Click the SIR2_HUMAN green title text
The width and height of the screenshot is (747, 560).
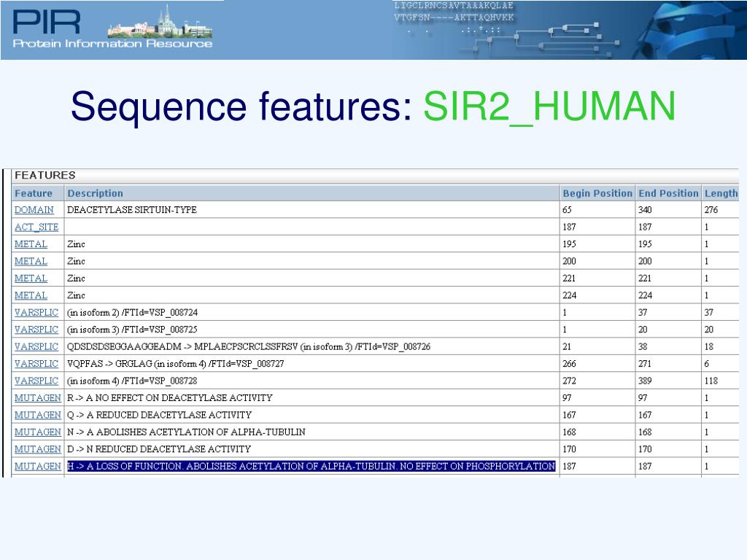pyautogui.click(x=549, y=106)
